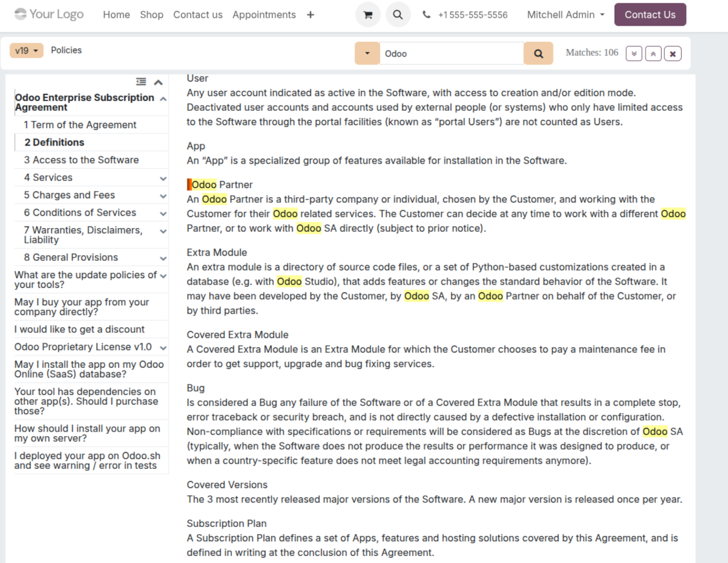The width and height of the screenshot is (728, 563).
Task: Jump to next search match
Action: pyautogui.click(x=634, y=53)
